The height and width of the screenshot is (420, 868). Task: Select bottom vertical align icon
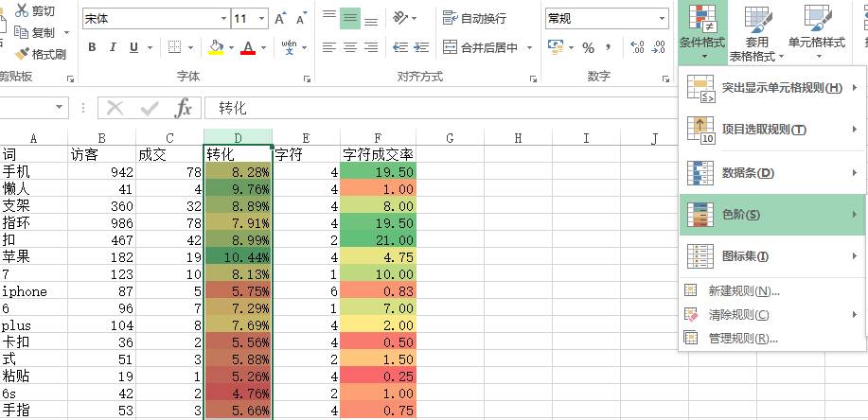point(371,22)
